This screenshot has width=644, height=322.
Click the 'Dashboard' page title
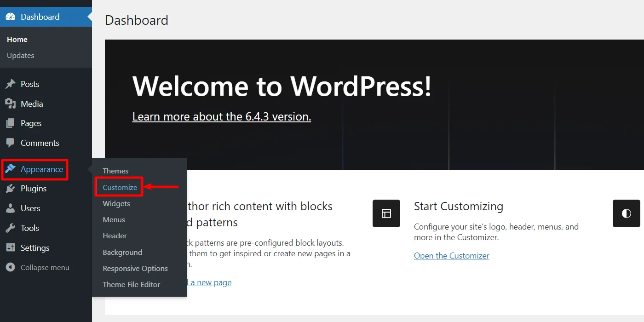[137, 21]
